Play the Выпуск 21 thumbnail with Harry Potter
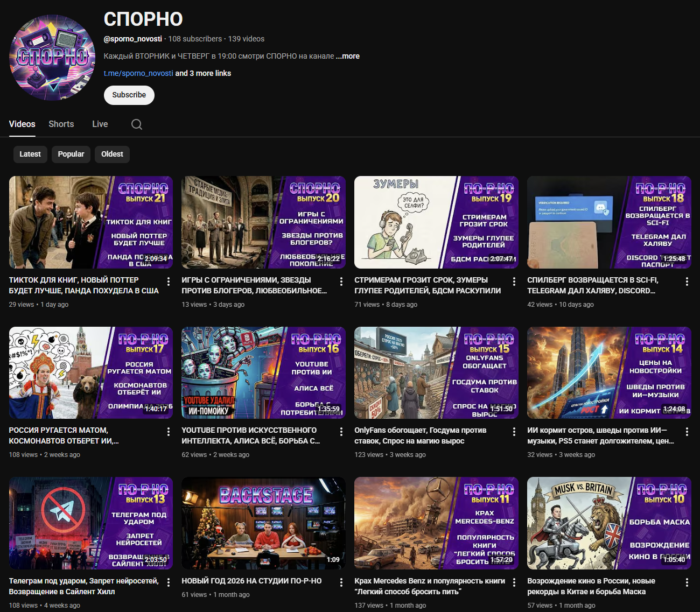 tap(91, 222)
